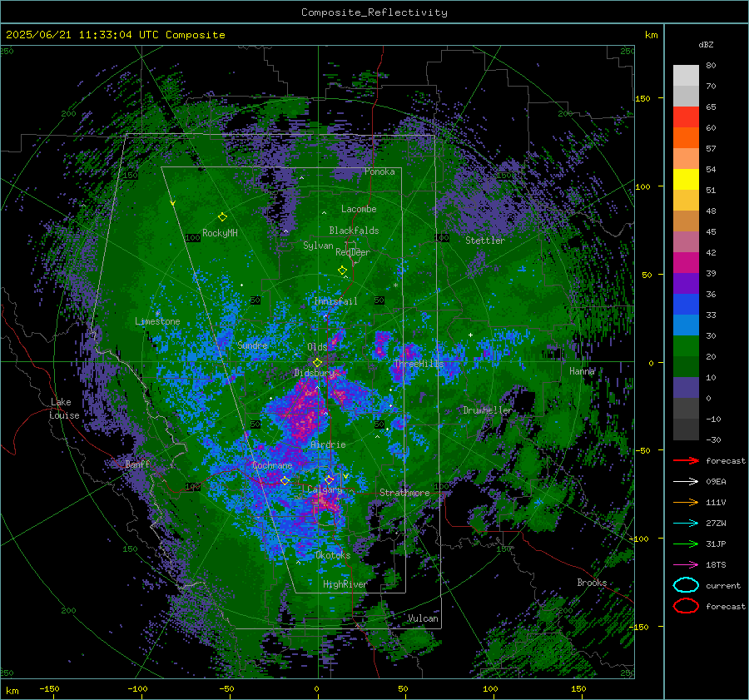Click the Brooks label
This screenshot has width=749, height=700.
coord(592,583)
